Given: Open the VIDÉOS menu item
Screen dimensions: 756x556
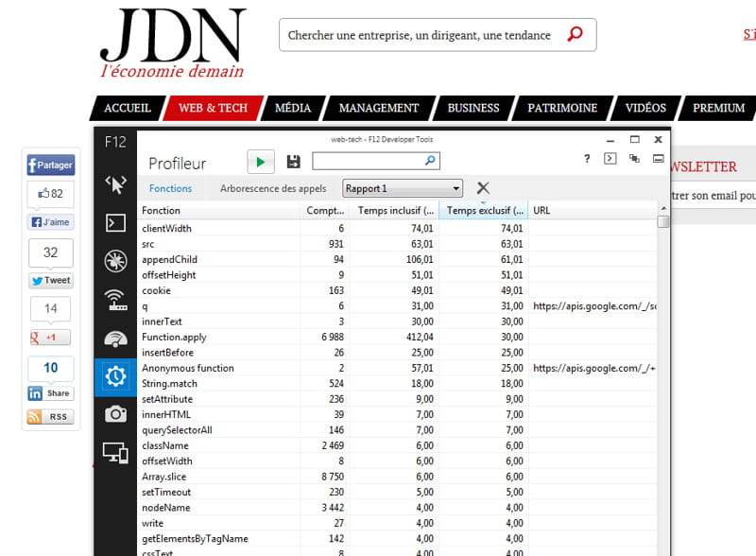Looking at the screenshot, I should [645, 108].
